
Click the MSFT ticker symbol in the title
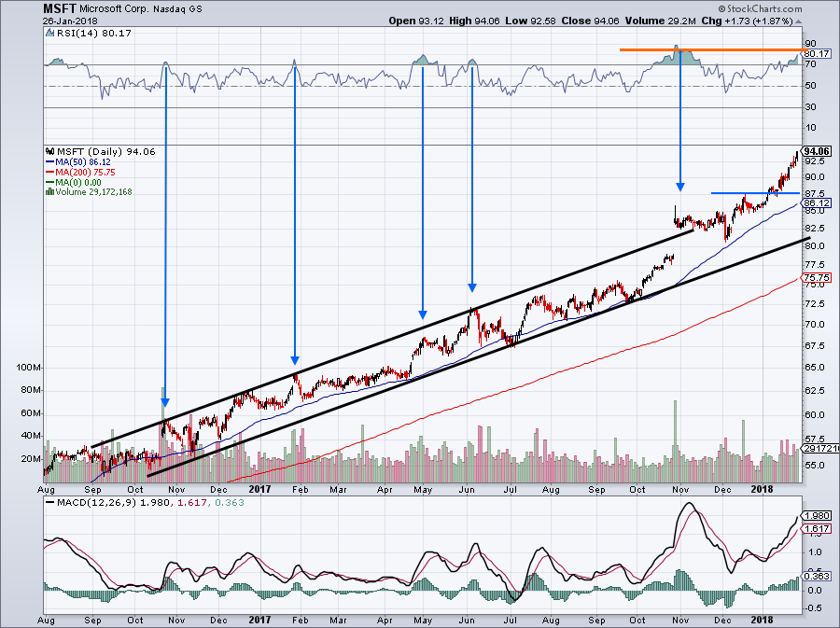(x=60, y=8)
